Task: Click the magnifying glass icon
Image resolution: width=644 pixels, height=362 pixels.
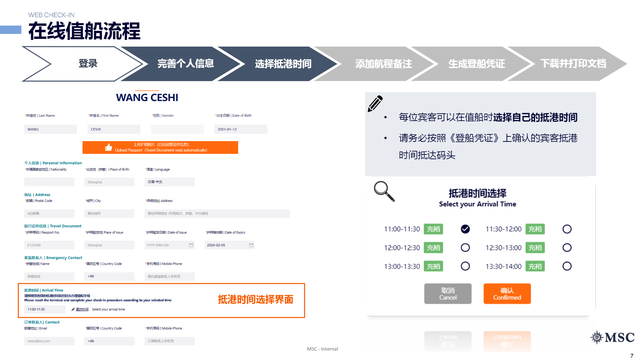Action: 384,191
